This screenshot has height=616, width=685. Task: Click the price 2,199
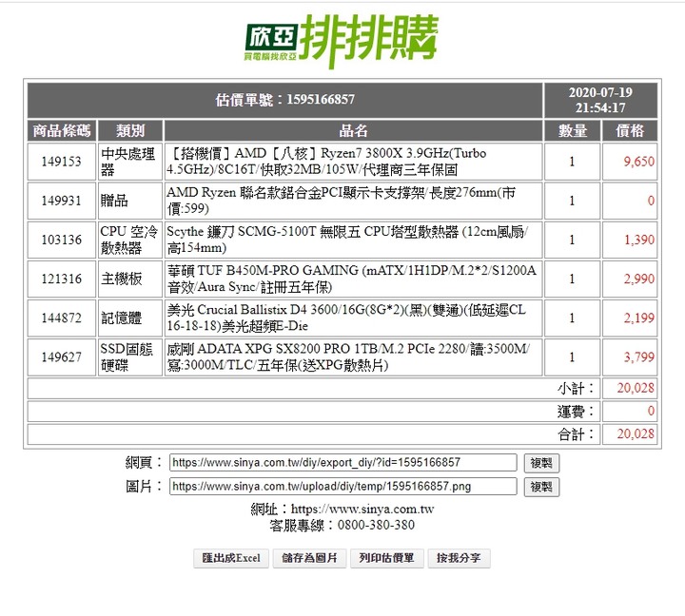638,318
